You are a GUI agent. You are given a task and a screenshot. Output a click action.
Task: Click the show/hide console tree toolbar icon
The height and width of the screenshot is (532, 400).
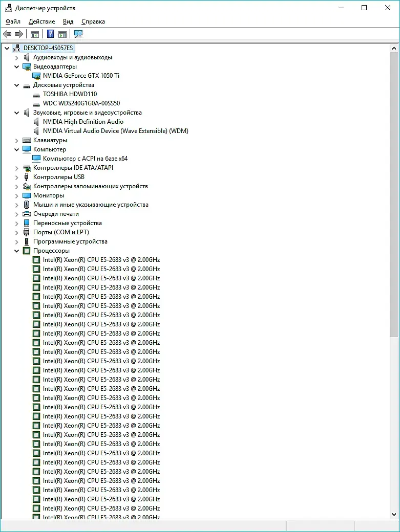tap(35, 34)
